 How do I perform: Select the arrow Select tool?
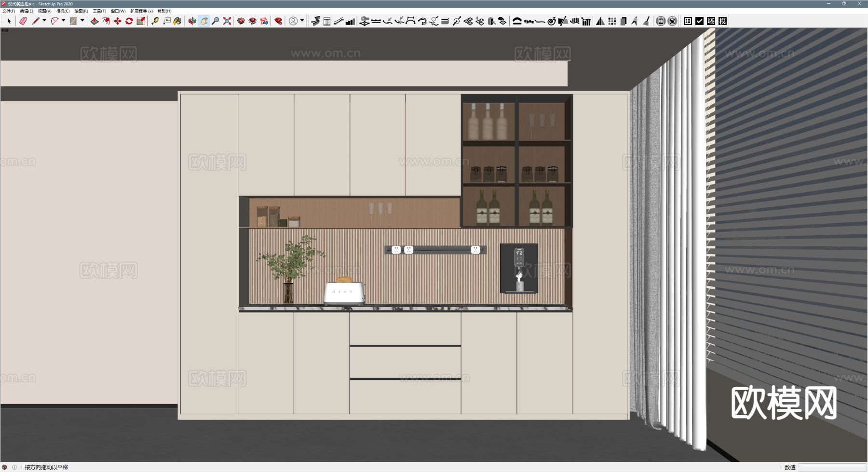(9, 21)
